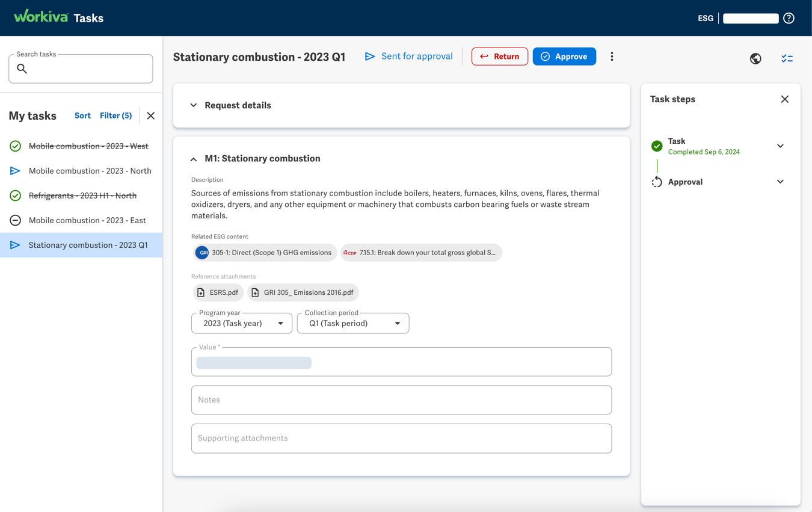The width and height of the screenshot is (812, 512).
Task: Click the search magnifier icon
Action: coord(22,69)
